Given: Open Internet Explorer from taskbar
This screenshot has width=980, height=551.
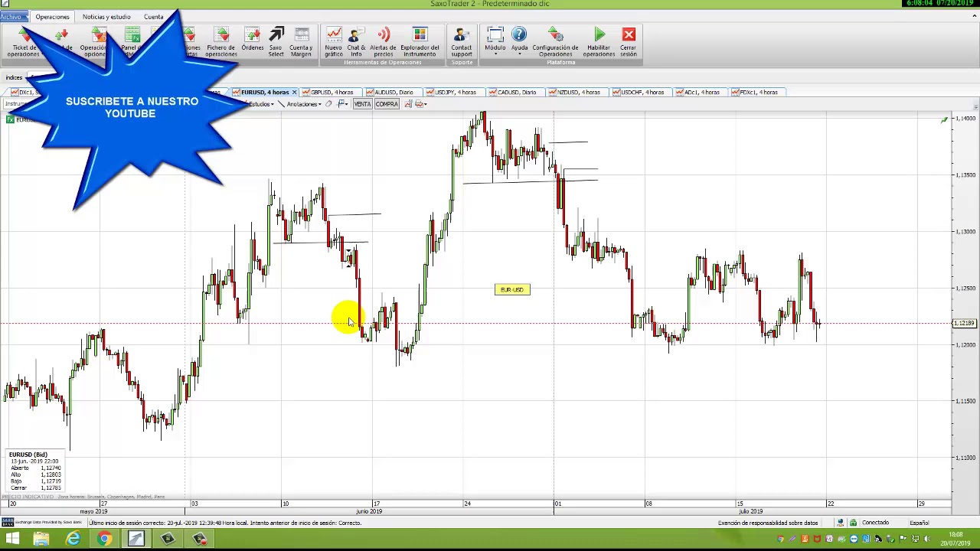Looking at the screenshot, I should (x=73, y=540).
